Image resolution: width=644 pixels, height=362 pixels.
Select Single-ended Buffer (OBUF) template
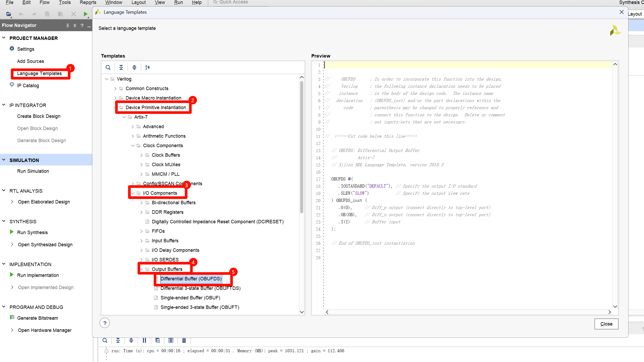pos(190,298)
